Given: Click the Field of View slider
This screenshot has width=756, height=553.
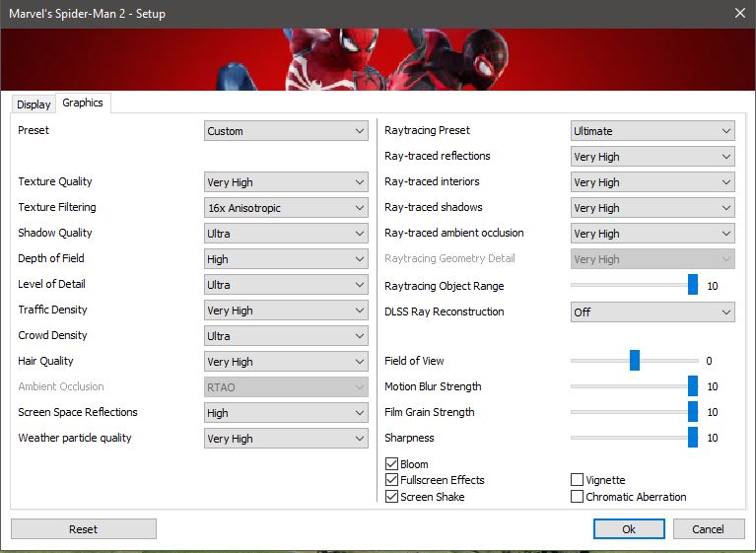Looking at the screenshot, I should (634, 361).
